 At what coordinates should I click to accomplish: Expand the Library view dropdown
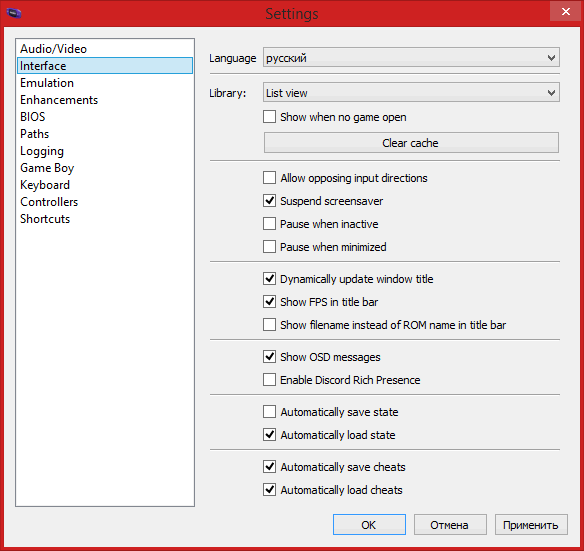tap(411, 92)
